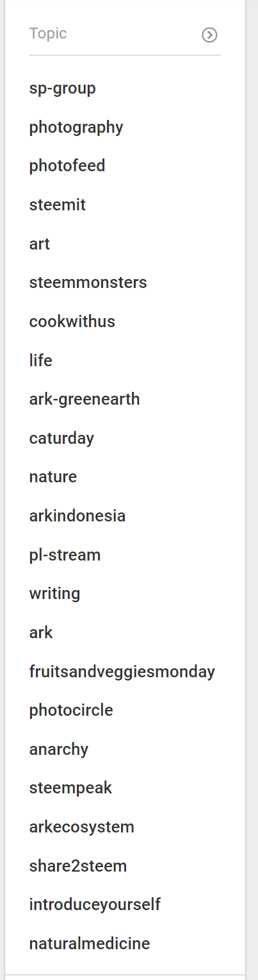Open the naturalmedicine topic
Screen dimensions: 258x980
point(89,944)
